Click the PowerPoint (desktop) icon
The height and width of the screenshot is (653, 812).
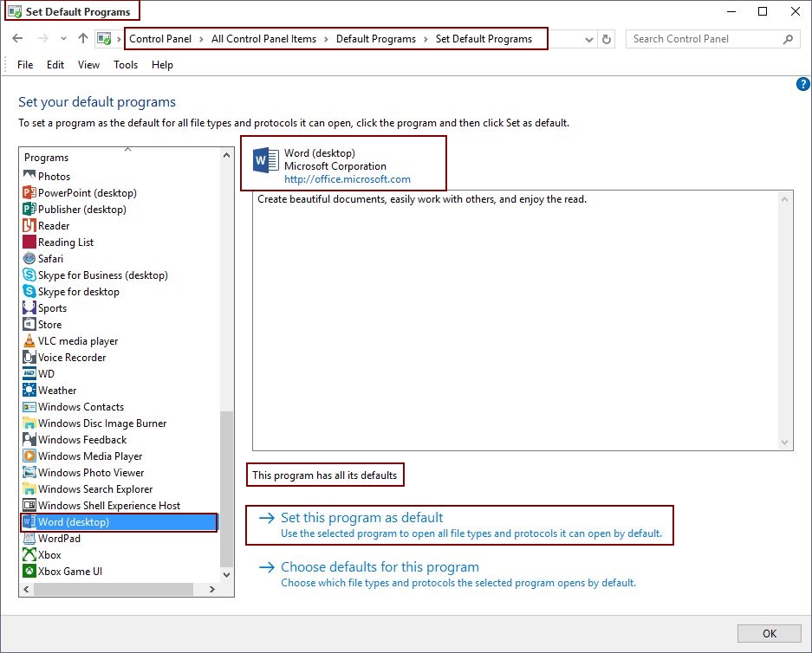tap(29, 192)
